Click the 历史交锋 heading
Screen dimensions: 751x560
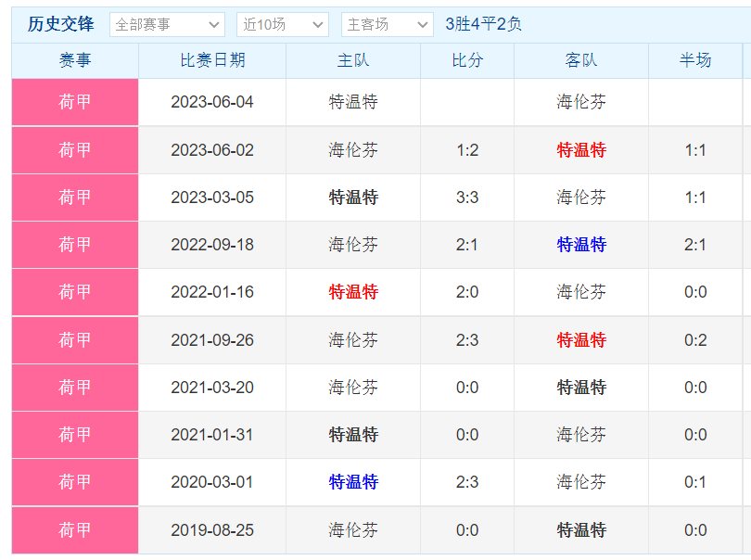coord(61,24)
